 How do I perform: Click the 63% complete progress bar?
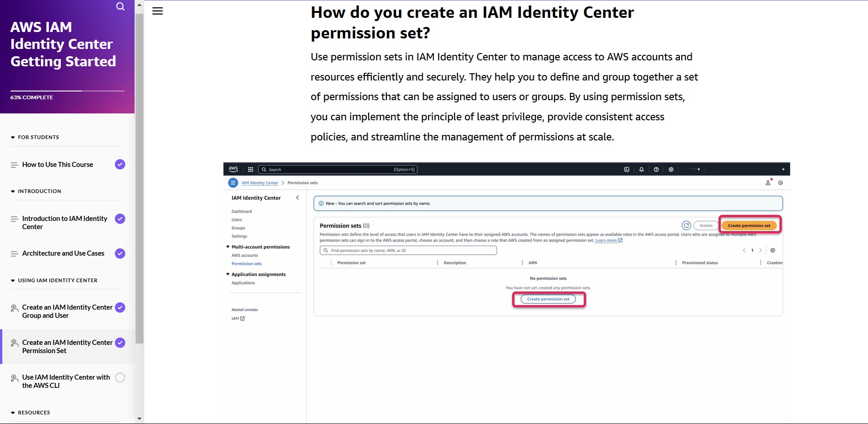(x=67, y=91)
